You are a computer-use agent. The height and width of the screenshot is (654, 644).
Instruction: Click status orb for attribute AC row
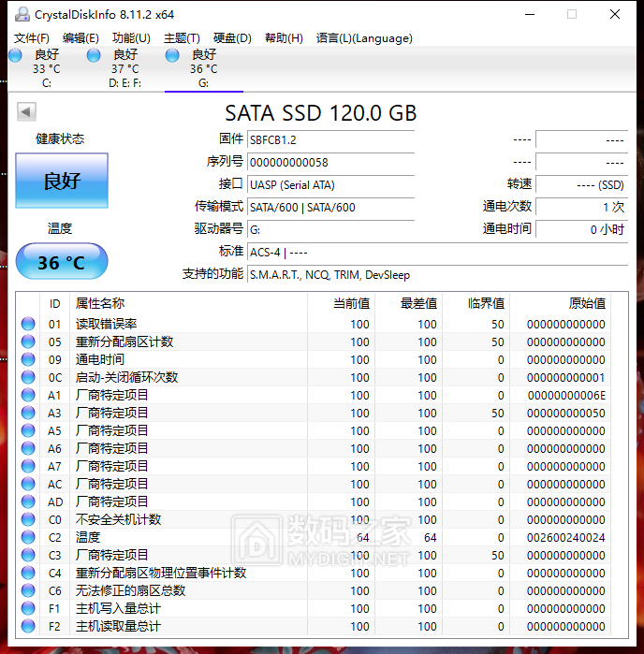[28, 484]
